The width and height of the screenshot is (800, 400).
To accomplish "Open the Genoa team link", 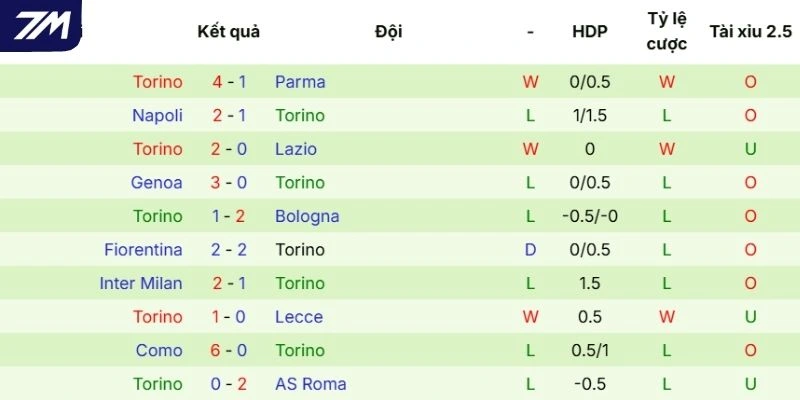I will click(157, 183).
